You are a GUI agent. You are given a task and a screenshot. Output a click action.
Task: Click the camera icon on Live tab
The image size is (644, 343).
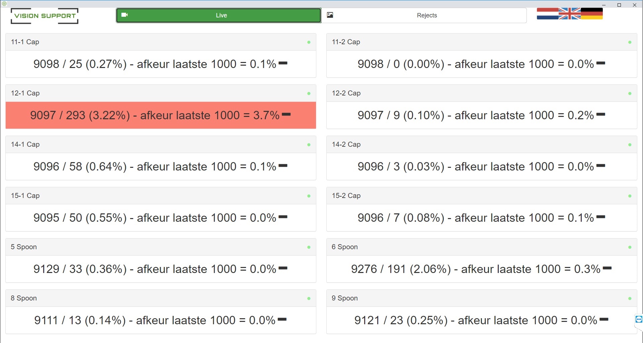pos(125,15)
